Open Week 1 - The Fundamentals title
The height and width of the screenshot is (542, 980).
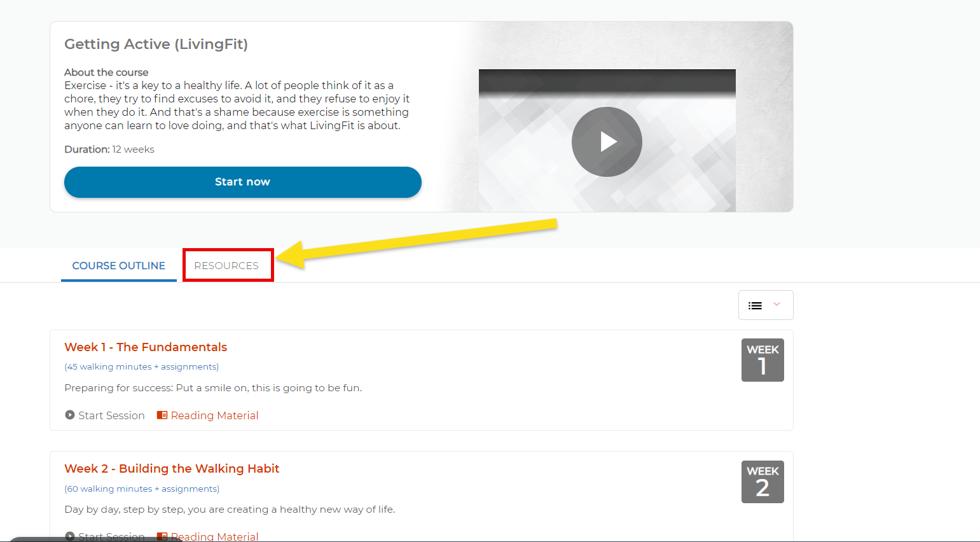[x=146, y=347]
